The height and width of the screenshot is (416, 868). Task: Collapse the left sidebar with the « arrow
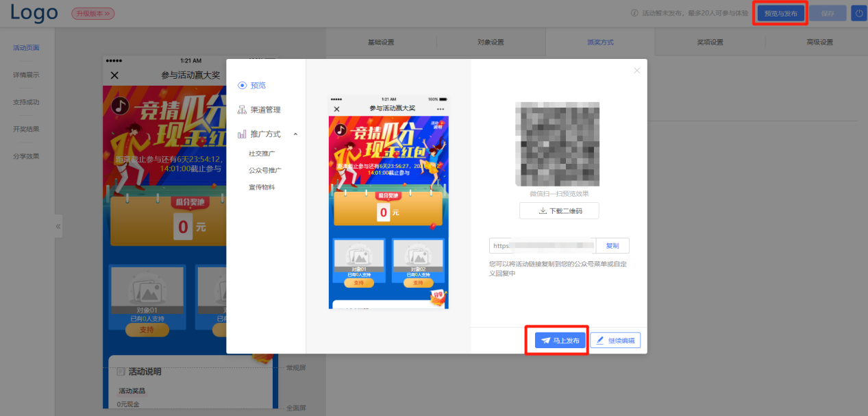58,225
